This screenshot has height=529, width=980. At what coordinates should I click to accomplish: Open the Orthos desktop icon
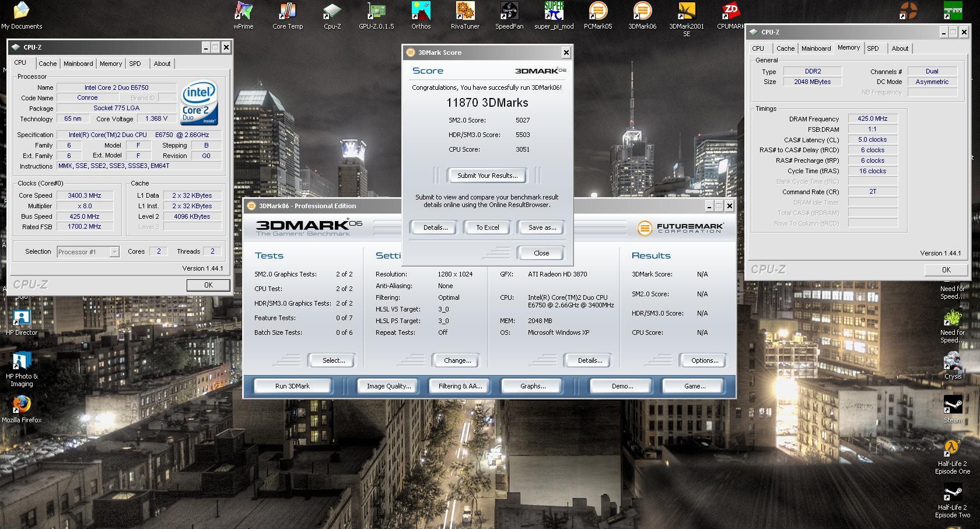point(421,16)
